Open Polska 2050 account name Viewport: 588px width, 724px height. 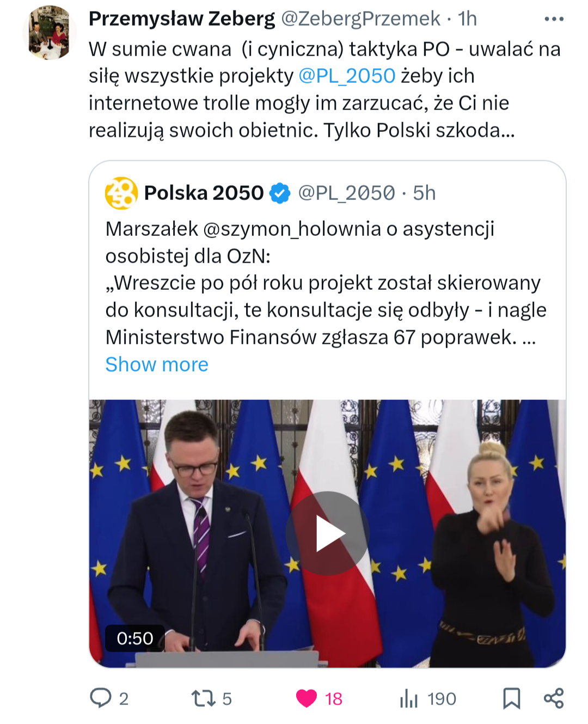tap(204, 193)
